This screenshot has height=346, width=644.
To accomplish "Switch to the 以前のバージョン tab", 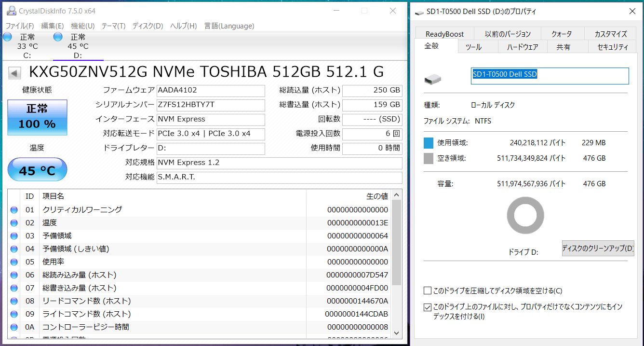I will pyautogui.click(x=508, y=34).
